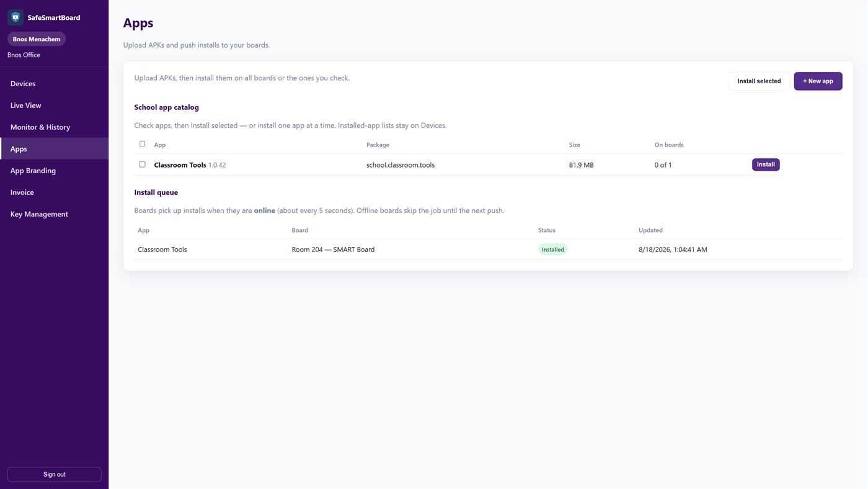The width and height of the screenshot is (868, 489).
Task: Click the School app catalog heading
Action: coord(167,107)
